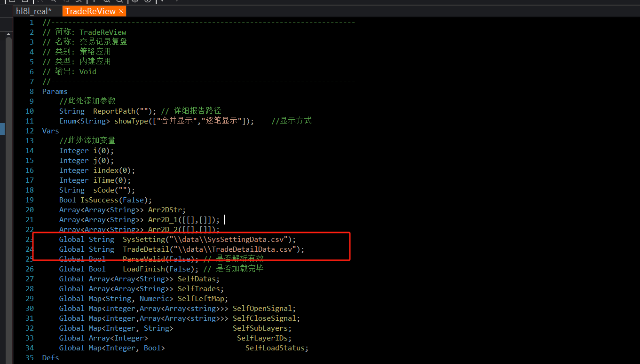Close the TradeReView tab
Screen dimensions: 640x364
(121, 11)
